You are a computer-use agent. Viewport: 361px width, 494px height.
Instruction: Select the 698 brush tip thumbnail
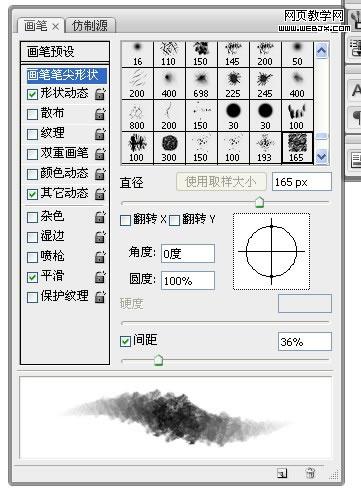tap(201, 84)
